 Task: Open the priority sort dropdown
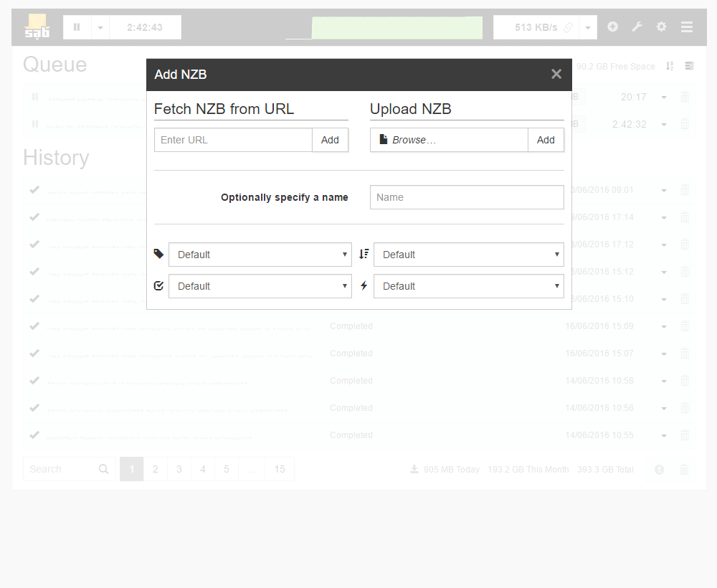(468, 255)
